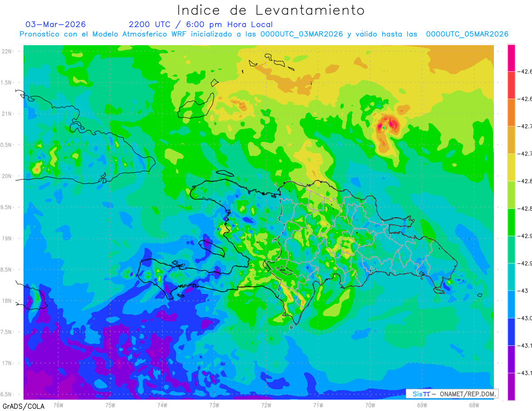The width and height of the screenshot is (532, 411).
Task: Select the light blue swatch in the legend
Action: click(511, 304)
